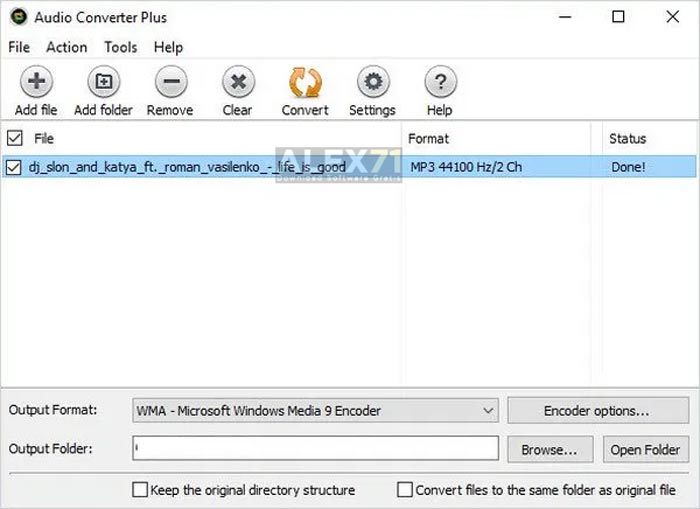
Task: Minimize the Audio Converter Plus window
Action: (565, 17)
